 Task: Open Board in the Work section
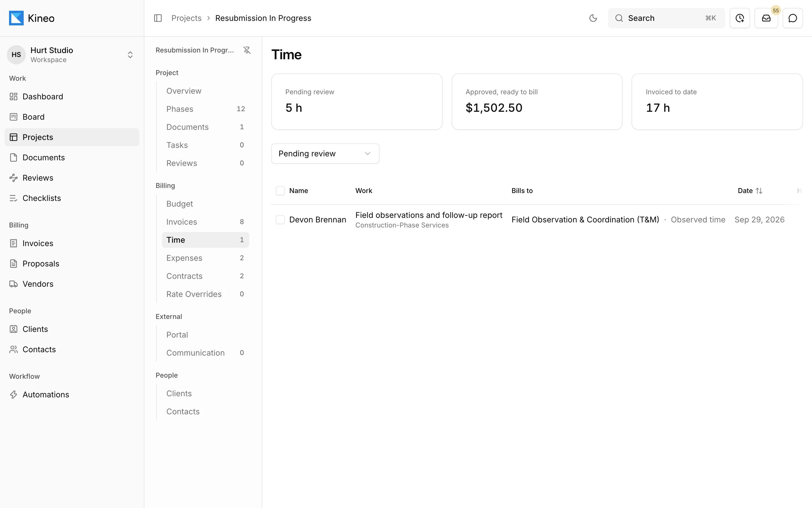pos(72,117)
